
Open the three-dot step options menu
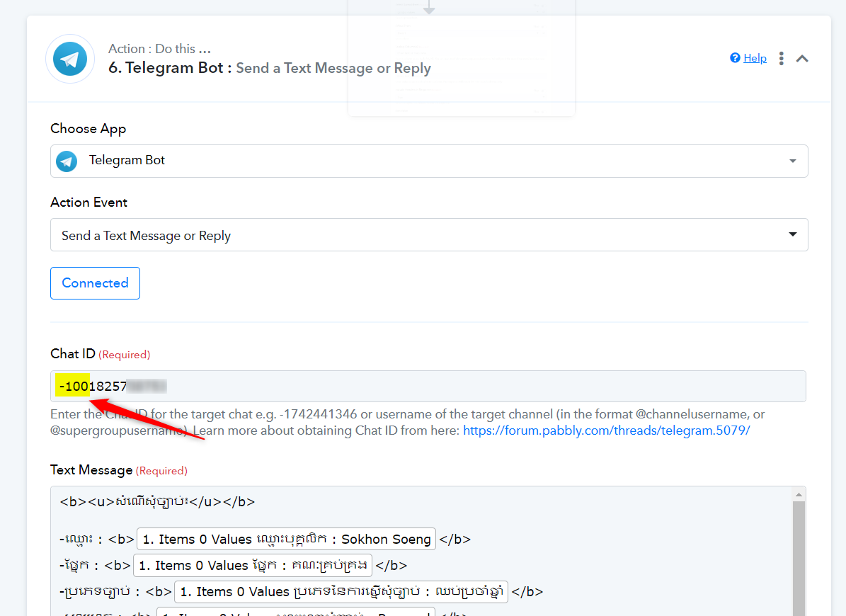pyautogui.click(x=782, y=58)
